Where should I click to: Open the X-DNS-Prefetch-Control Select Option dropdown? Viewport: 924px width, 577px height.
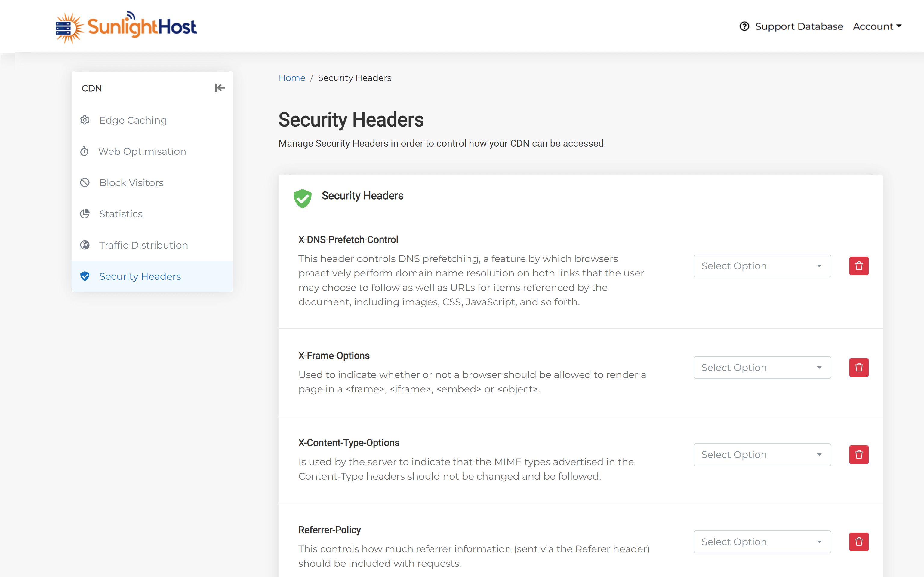(x=762, y=266)
